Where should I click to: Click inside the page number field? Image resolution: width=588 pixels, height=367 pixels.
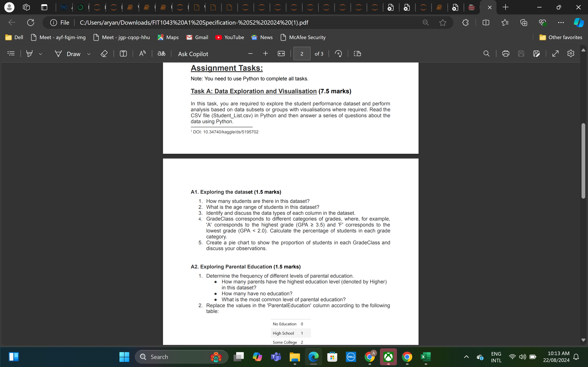pyautogui.click(x=302, y=53)
